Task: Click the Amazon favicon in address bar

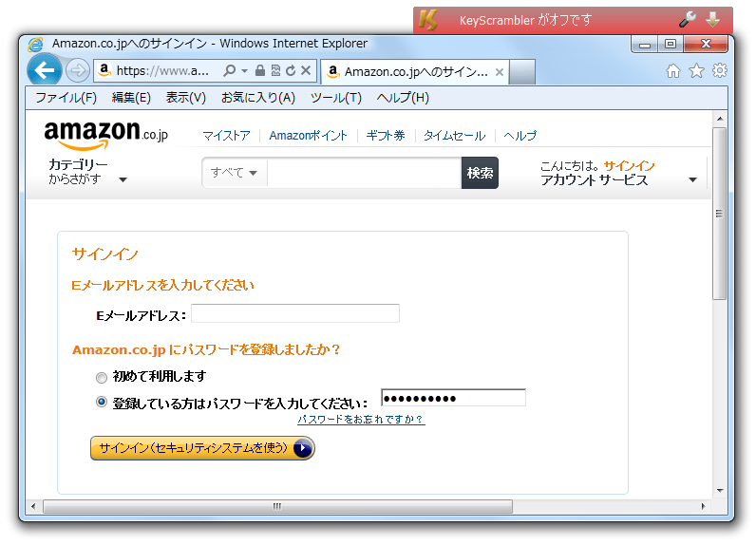Action: [x=104, y=70]
